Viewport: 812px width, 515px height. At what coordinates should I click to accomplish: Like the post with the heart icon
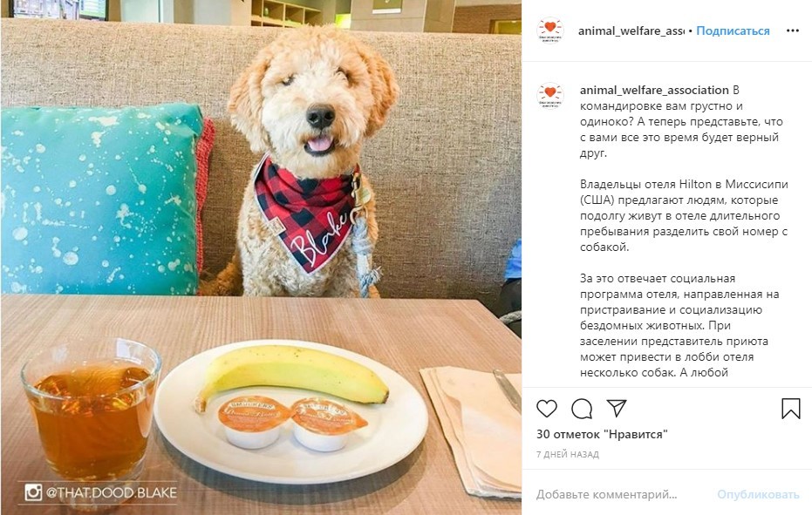pos(547,408)
